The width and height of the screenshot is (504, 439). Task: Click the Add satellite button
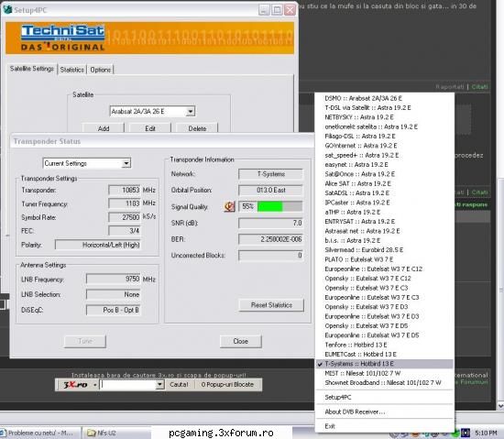pos(104,128)
